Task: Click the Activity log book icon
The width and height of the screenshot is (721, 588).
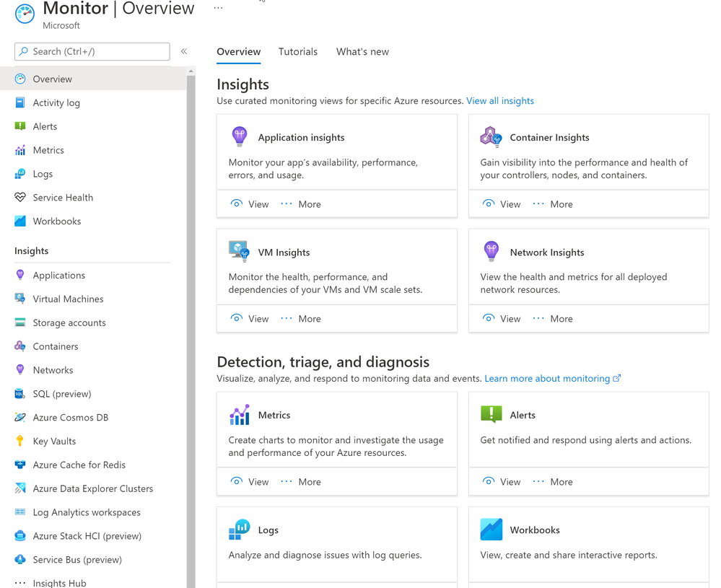Action: (x=20, y=102)
